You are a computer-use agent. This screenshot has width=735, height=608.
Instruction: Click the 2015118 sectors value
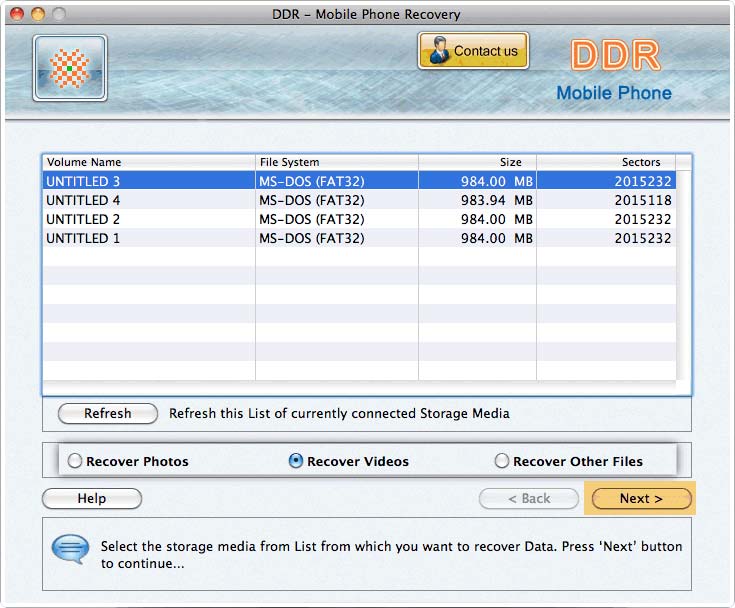[643, 200]
